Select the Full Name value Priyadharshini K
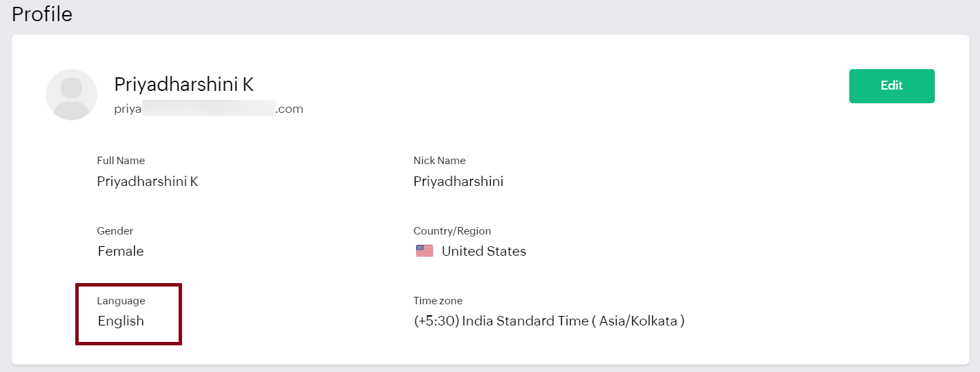The width and height of the screenshot is (980, 372). tap(147, 181)
